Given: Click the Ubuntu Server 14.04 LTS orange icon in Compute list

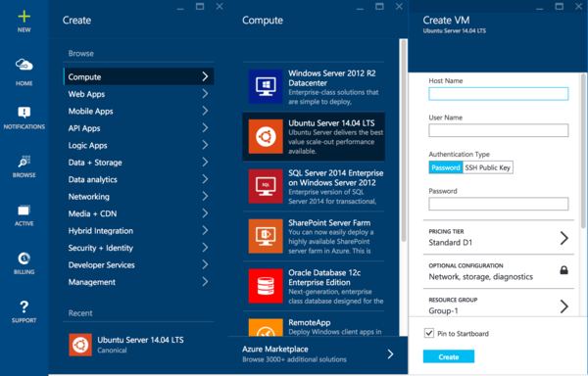Looking at the screenshot, I should (266, 136).
